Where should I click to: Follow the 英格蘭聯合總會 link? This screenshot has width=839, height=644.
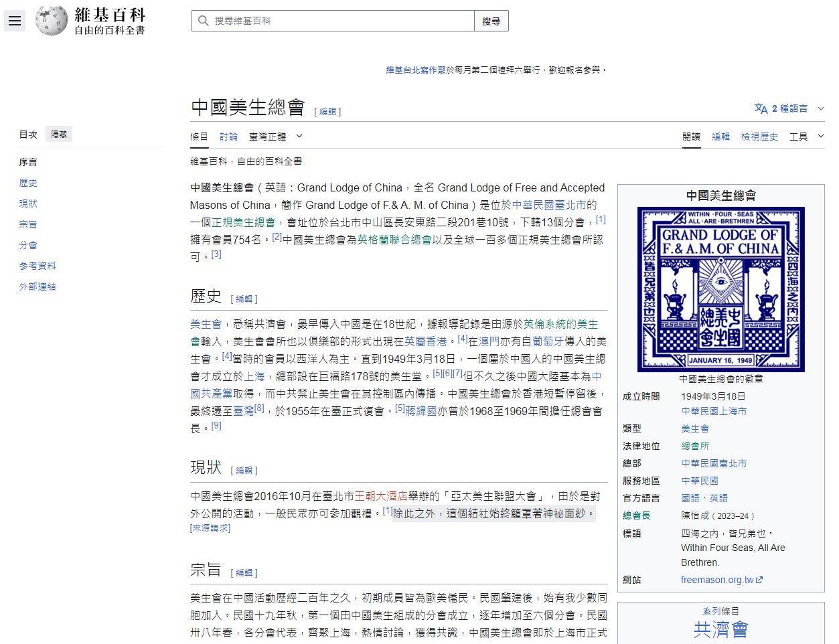394,240
